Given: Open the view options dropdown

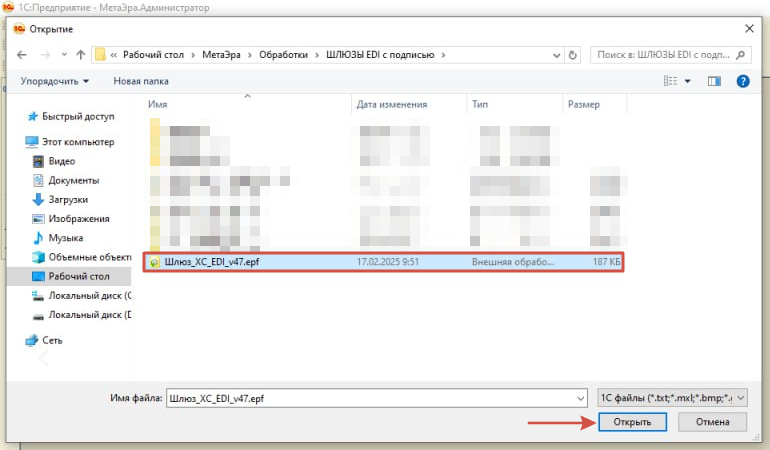Looking at the screenshot, I should click(687, 80).
